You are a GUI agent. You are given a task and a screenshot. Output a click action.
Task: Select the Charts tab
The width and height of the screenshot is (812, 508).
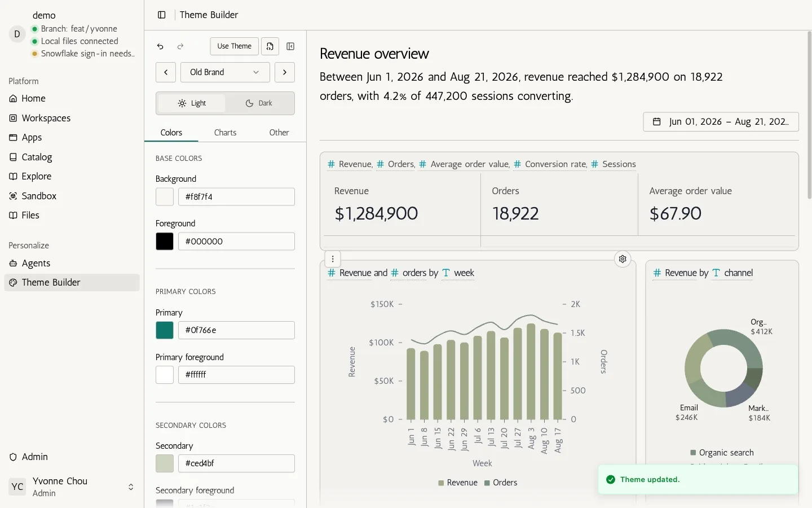click(225, 133)
